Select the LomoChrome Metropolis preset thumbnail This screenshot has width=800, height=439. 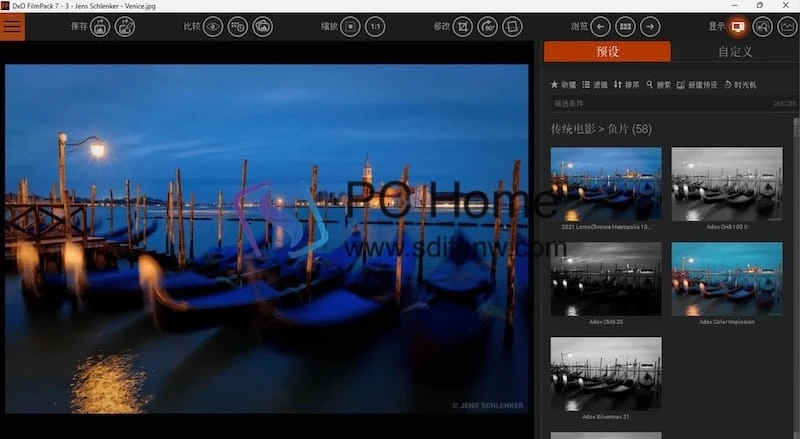606,184
